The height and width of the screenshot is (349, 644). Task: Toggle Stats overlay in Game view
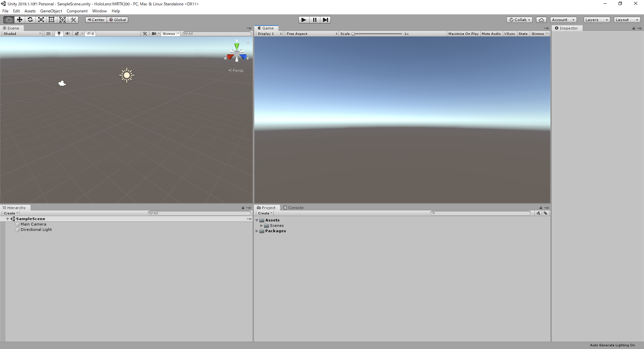point(523,34)
